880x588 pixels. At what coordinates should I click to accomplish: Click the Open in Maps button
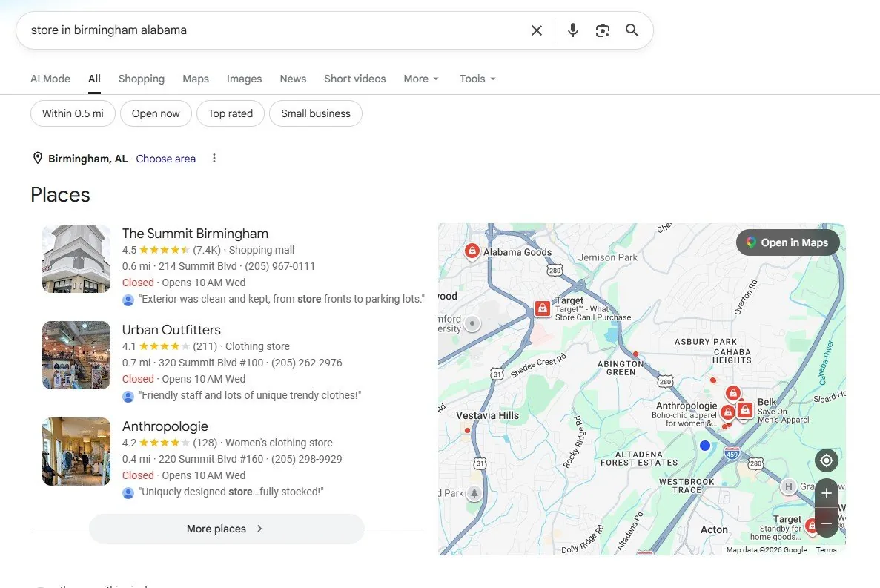point(788,242)
